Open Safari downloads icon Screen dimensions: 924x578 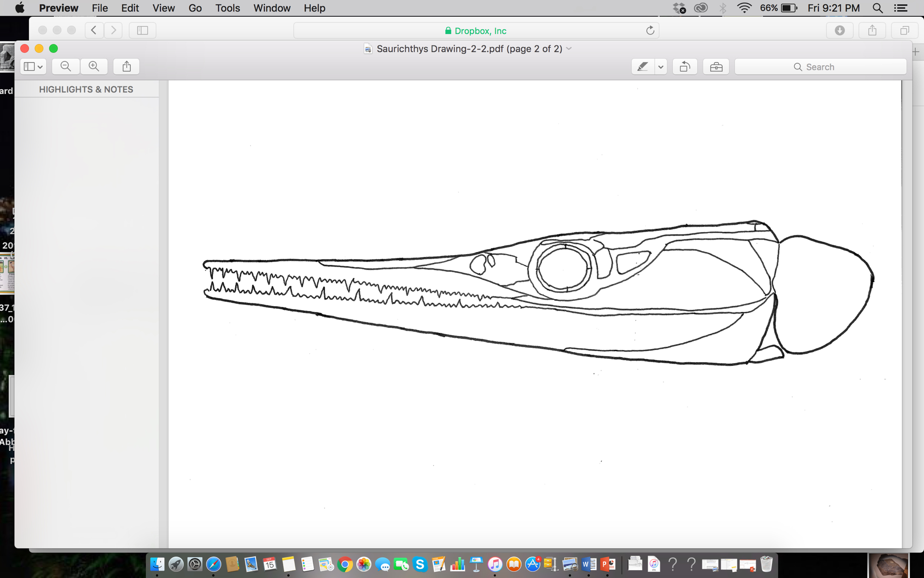point(839,31)
